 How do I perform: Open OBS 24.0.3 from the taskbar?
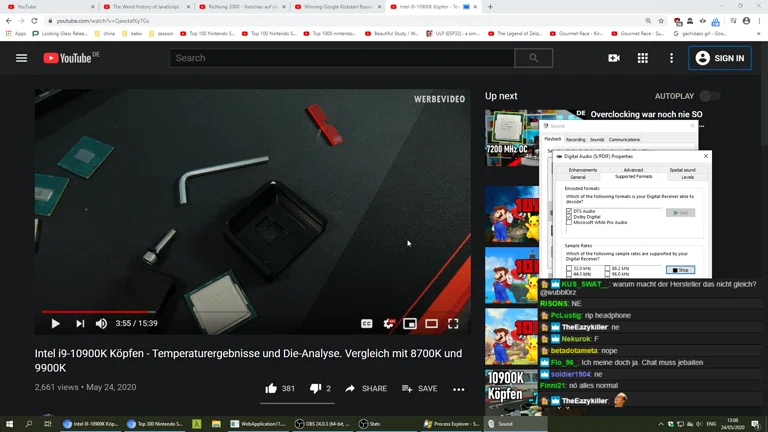(x=322, y=424)
